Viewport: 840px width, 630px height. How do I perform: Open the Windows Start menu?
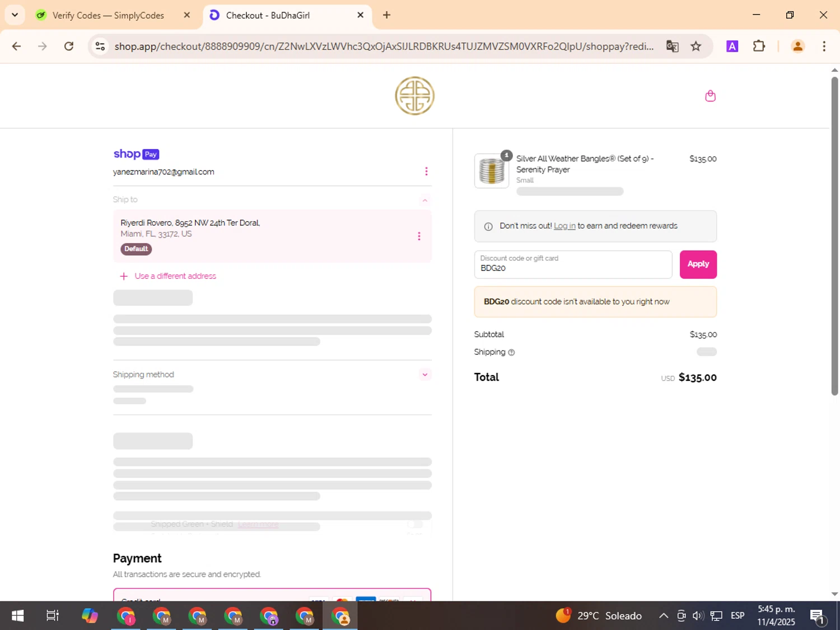pos(17,616)
